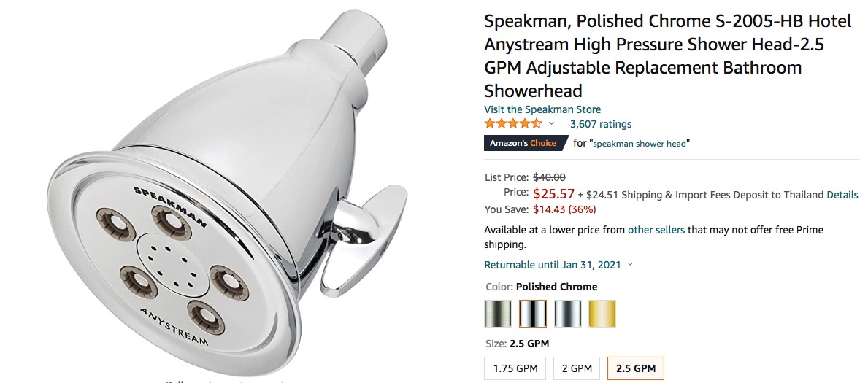This screenshot has width=868, height=383.
Task: Select the selected Polished Chrome swatch
Action: pyautogui.click(x=533, y=314)
